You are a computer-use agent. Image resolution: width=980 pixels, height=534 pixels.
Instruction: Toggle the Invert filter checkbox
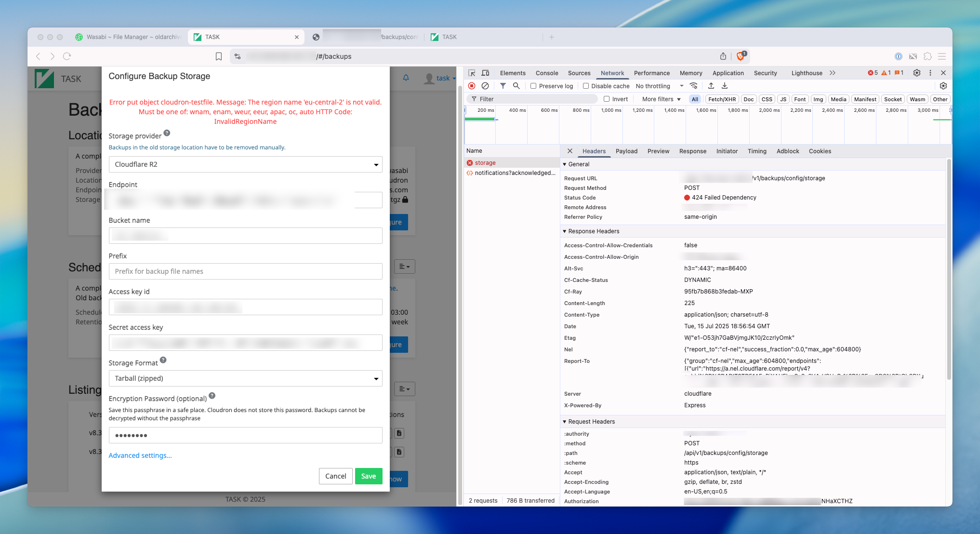click(x=607, y=99)
